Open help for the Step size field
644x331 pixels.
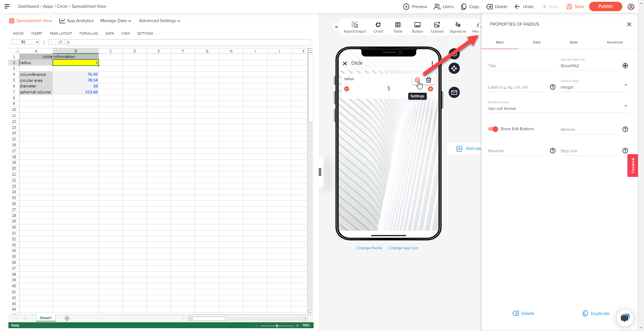point(625,151)
